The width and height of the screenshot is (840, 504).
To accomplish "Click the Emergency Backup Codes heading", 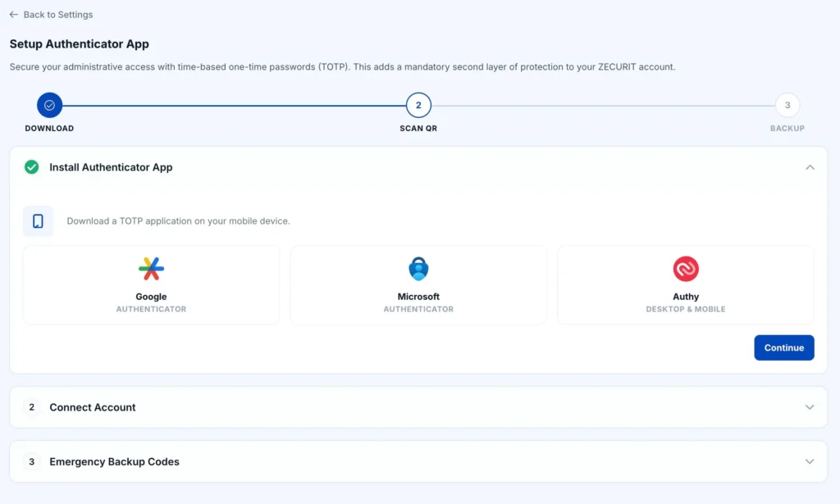I will click(x=115, y=461).
